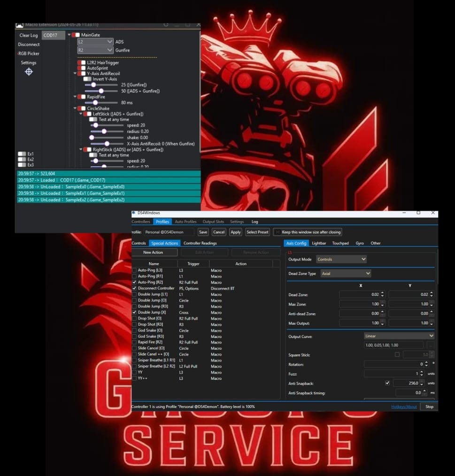Click the DS4Windows title bar app icon
The image size is (455, 476).
click(x=134, y=213)
